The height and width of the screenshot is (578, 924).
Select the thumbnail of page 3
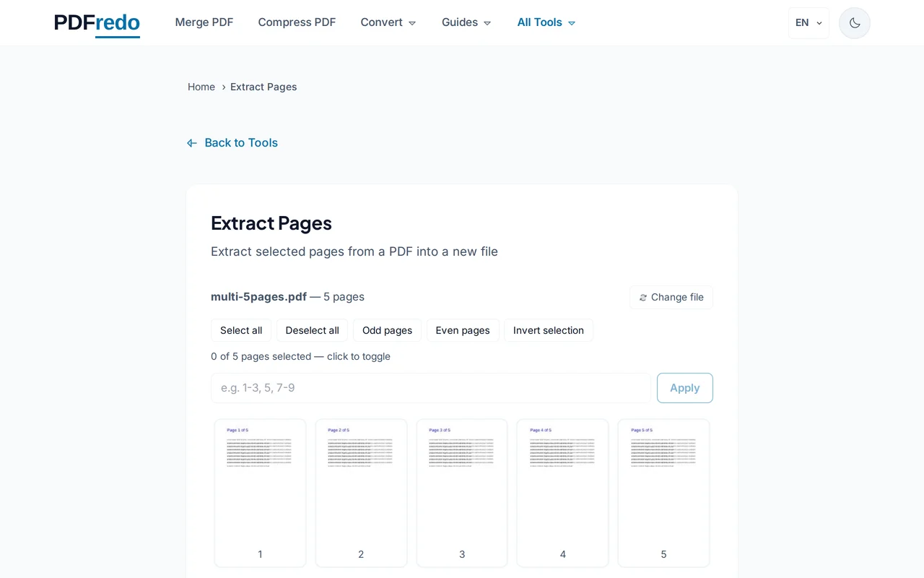click(462, 493)
